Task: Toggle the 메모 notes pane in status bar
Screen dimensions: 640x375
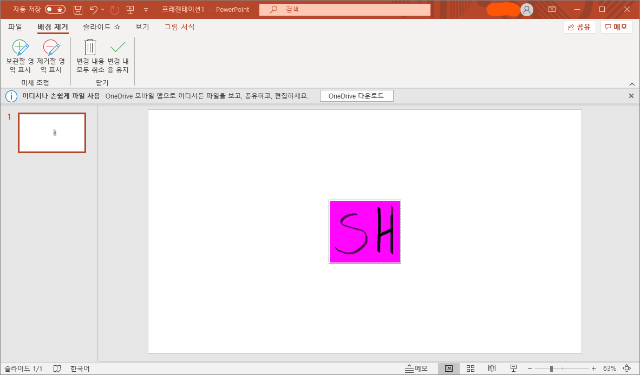Action: pyautogui.click(x=416, y=368)
